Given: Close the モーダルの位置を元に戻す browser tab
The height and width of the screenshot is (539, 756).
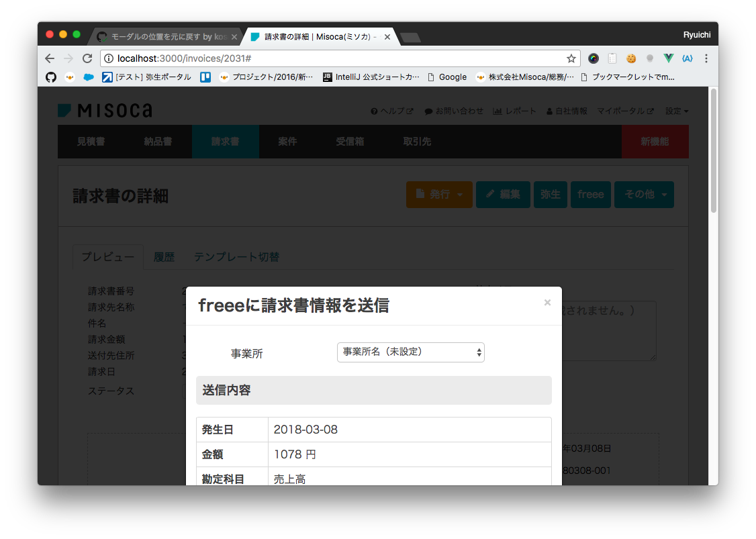Looking at the screenshot, I should (234, 37).
